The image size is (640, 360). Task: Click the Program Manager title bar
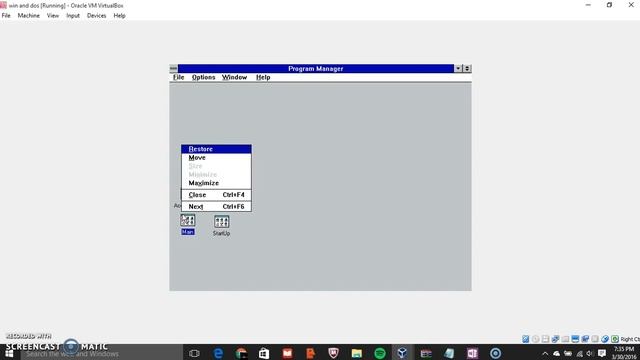(316, 69)
